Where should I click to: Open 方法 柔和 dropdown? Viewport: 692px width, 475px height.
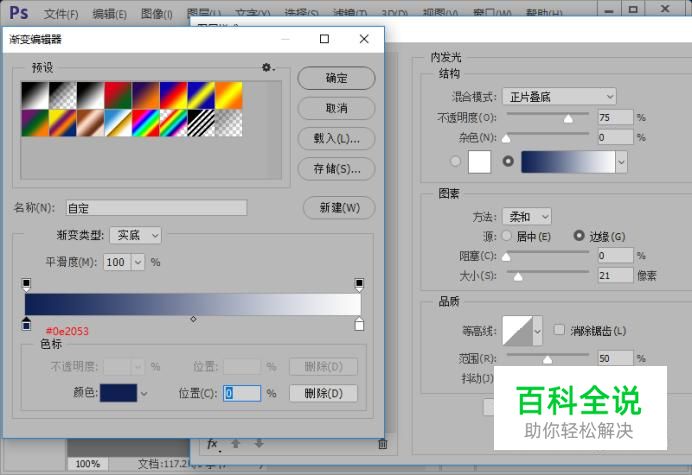[527, 217]
